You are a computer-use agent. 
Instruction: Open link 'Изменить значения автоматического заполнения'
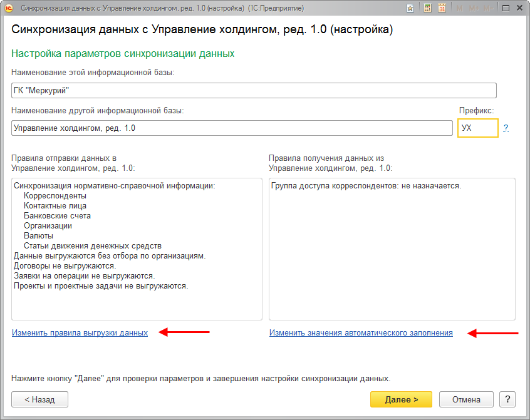tap(361, 332)
